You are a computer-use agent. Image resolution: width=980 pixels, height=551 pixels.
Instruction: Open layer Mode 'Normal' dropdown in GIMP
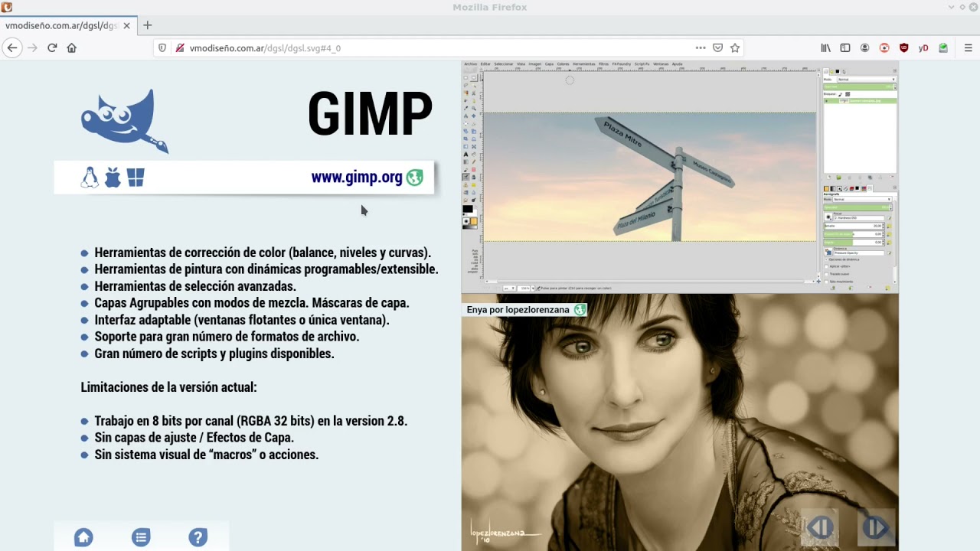pos(867,80)
